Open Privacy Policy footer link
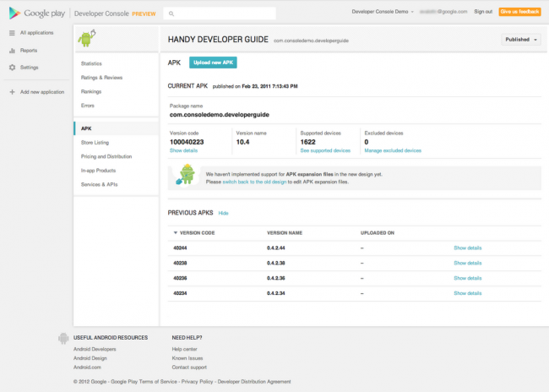This screenshot has height=392, width=549. (x=197, y=382)
